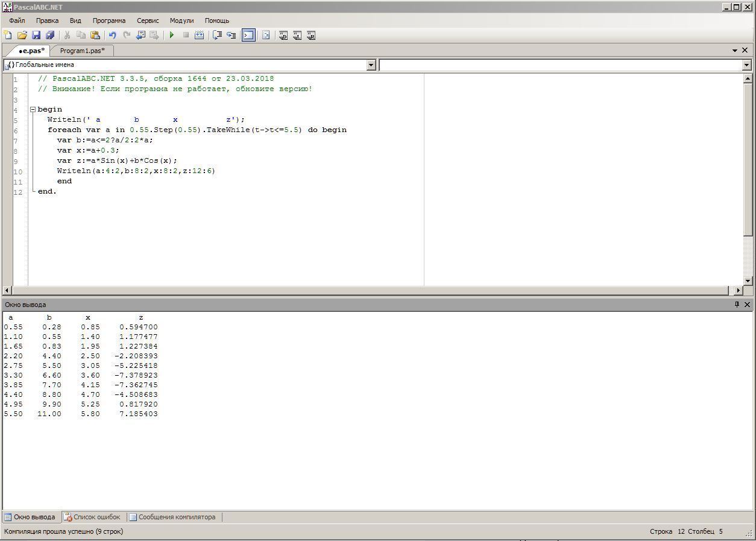Screen dimensions: 756x541
Task: Pin the output window panel
Action: 737,305
